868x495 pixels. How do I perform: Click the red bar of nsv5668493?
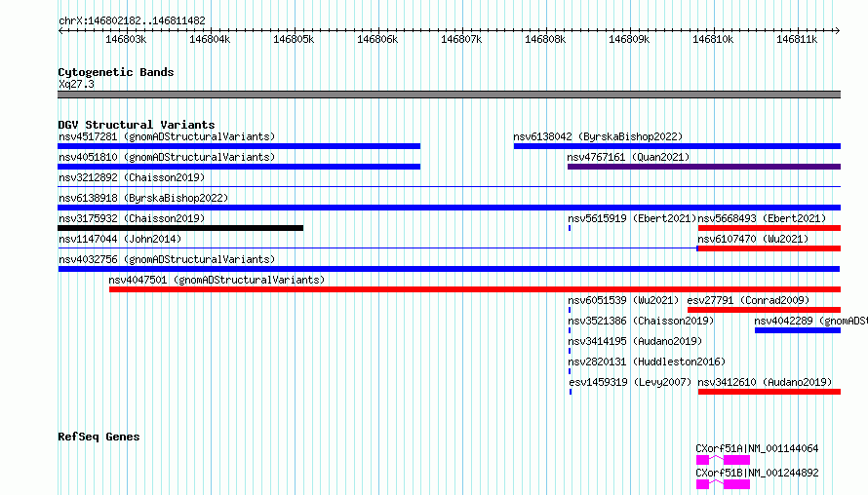(x=769, y=228)
